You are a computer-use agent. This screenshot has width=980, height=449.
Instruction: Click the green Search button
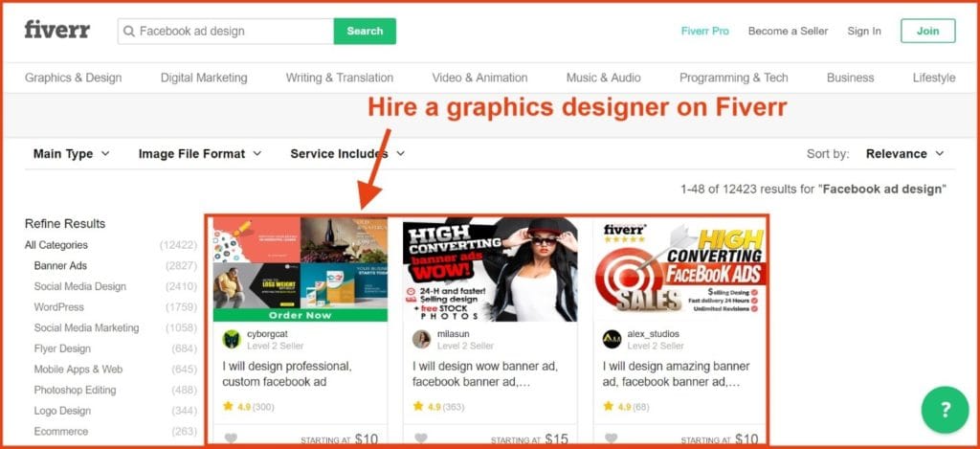point(365,32)
